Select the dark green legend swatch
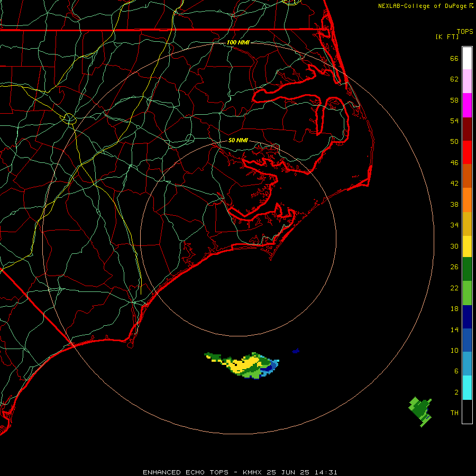The image size is (476, 476). tap(467, 269)
